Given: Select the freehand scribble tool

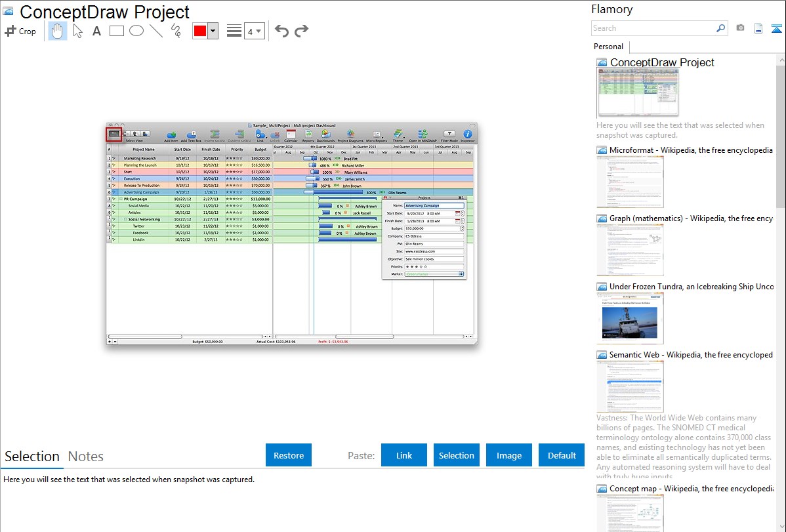Looking at the screenshot, I should click(x=176, y=31).
